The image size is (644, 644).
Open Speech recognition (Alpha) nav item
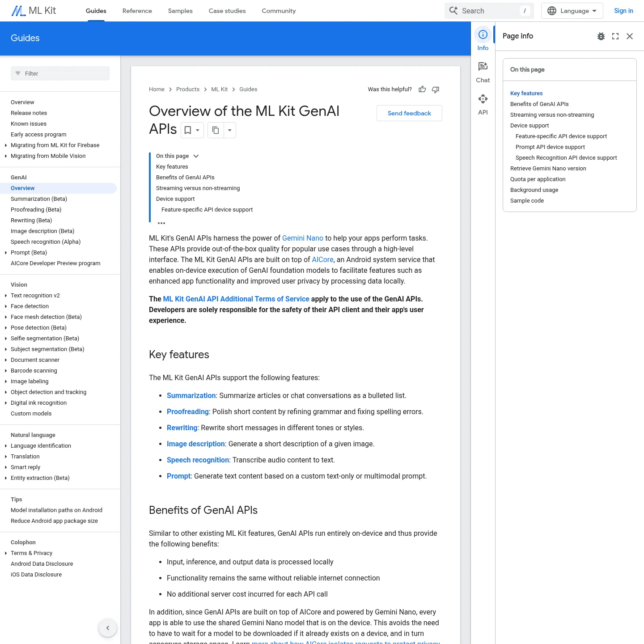[46, 242]
